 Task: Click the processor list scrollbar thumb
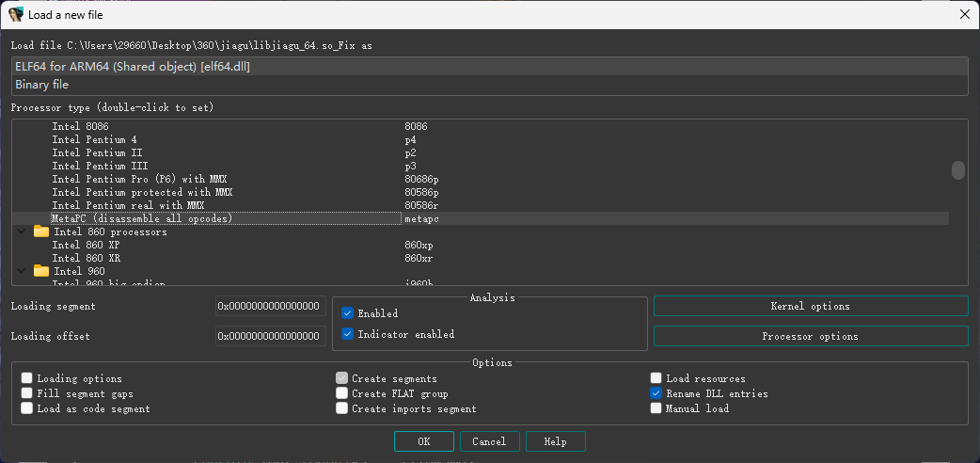click(x=958, y=170)
